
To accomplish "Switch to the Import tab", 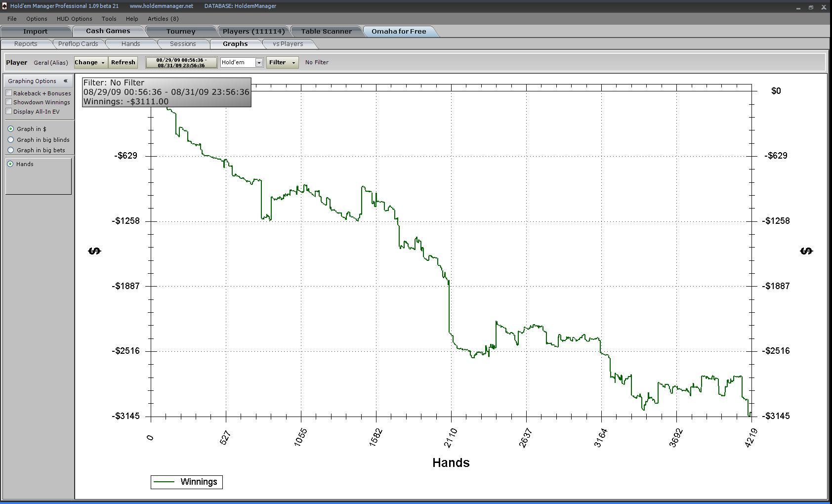I will [36, 31].
